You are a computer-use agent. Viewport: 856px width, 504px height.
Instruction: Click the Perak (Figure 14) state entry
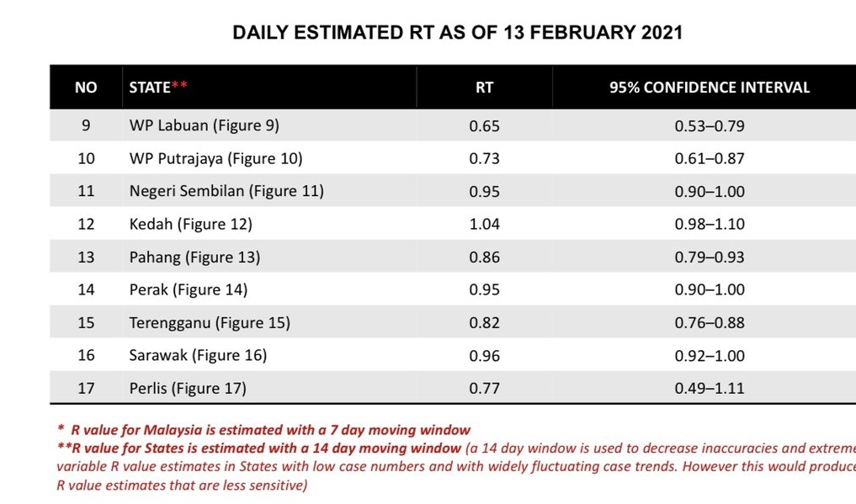coord(188,290)
